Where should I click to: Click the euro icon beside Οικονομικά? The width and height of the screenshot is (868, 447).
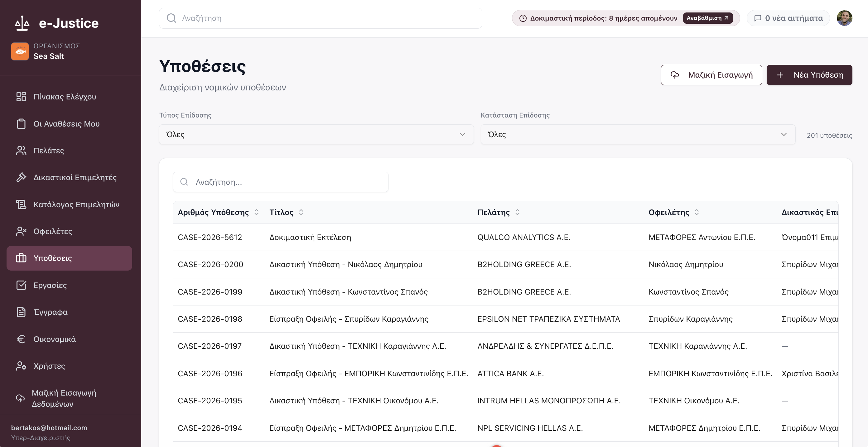coord(21,339)
